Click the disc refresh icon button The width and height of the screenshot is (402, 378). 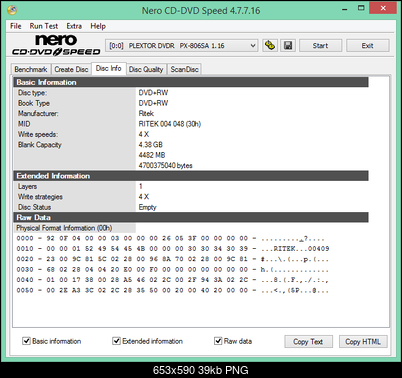click(x=270, y=45)
